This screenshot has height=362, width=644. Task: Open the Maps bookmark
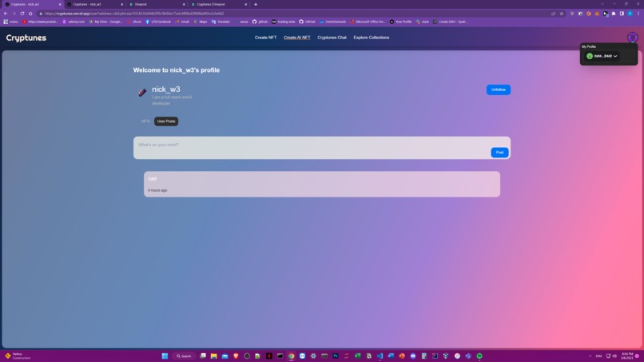click(201, 22)
